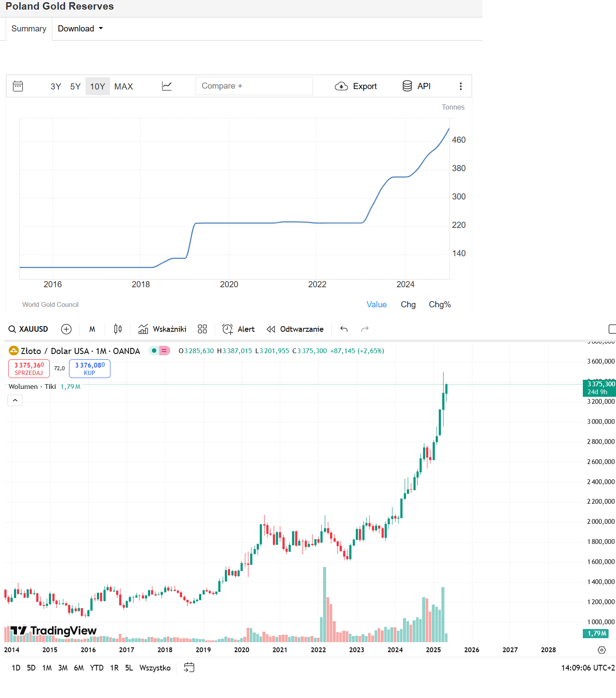Image resolution: width=616 pixels, height=698 pixels.
Task: Click the undo arrow icon
Action: [x=344, y=329]
